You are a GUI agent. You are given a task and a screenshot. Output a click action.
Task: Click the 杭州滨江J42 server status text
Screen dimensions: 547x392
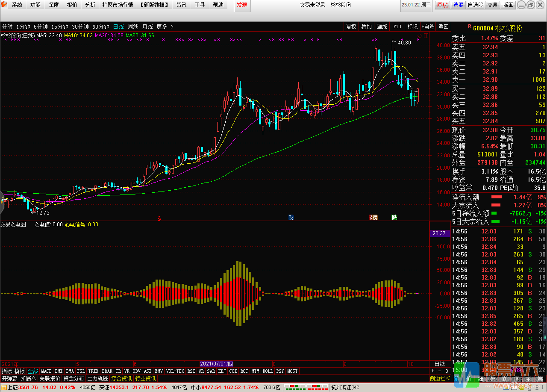click(346, 387)
